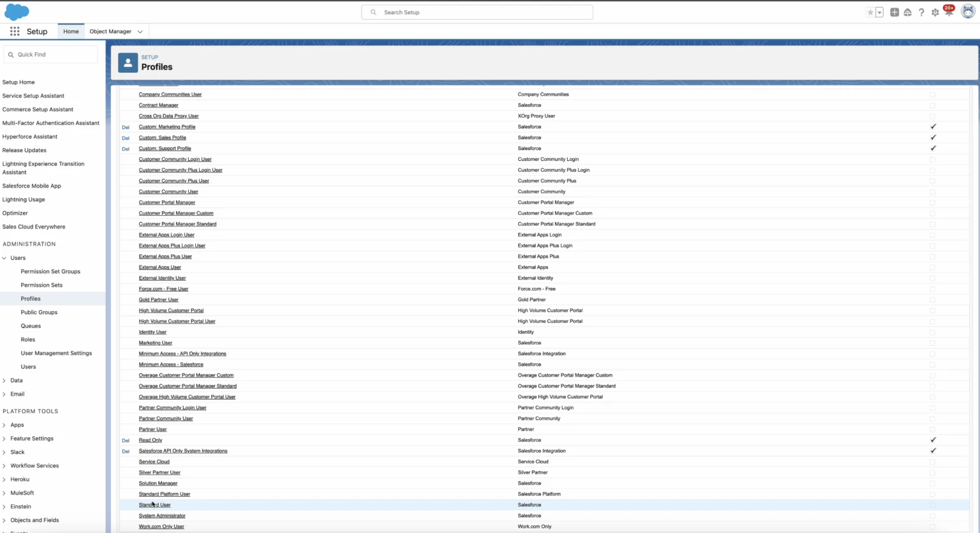Expand the Slack section
This screenshot has height=533, width=980.
pyautogui.click(x=4, y=452)
